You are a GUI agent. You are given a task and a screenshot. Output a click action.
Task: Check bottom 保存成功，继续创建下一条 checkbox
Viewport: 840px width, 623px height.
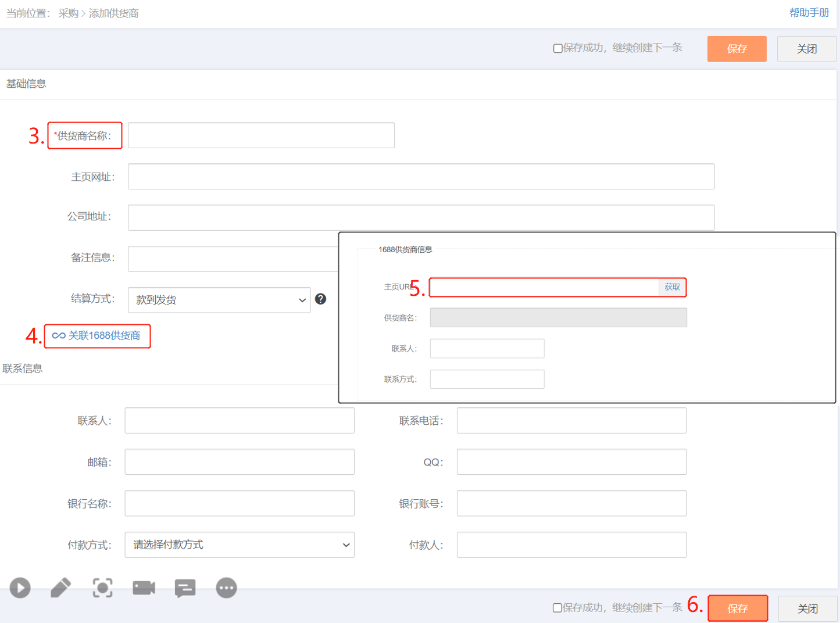(557, 608)
